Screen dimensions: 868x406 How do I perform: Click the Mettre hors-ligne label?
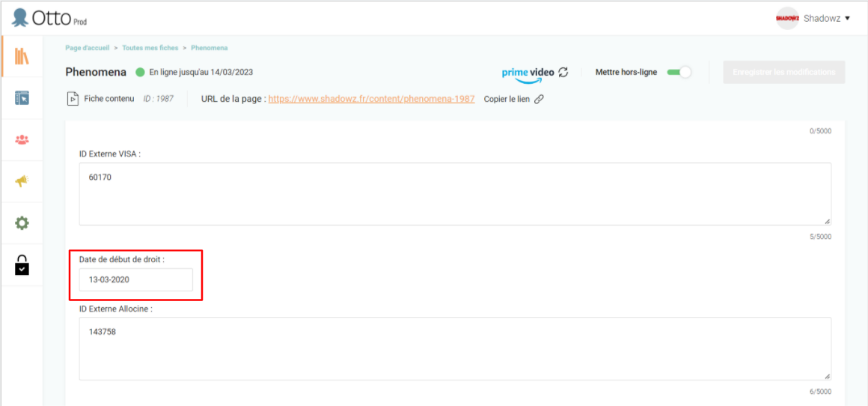click(x=626, y=72)
